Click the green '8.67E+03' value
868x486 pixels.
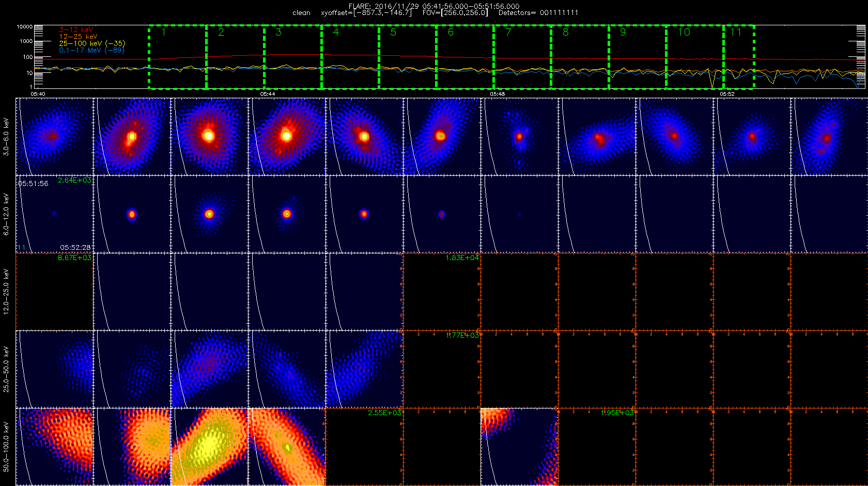click(74, 258)
